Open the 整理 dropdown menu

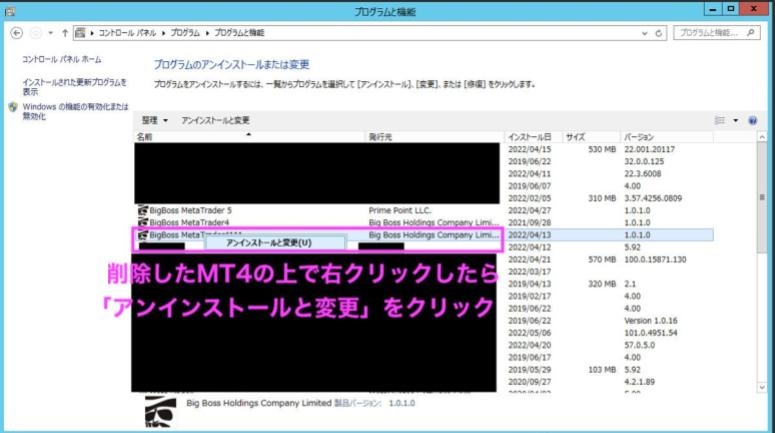point(155,120)
